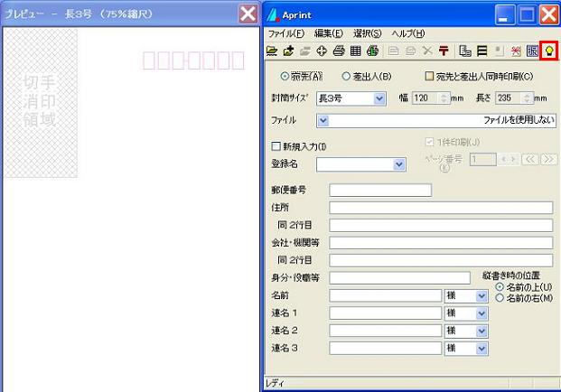Image resolution: width=561 pixels, height=392 pixels.
Task: Open the ヘルプ(H) menu
Action: (x=408, y=33)
